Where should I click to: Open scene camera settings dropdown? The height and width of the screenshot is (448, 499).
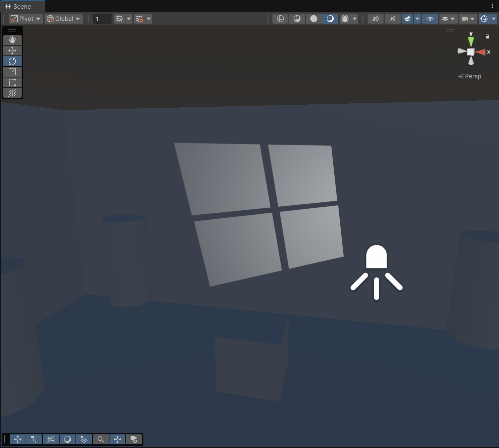click(x=468, y=19)
